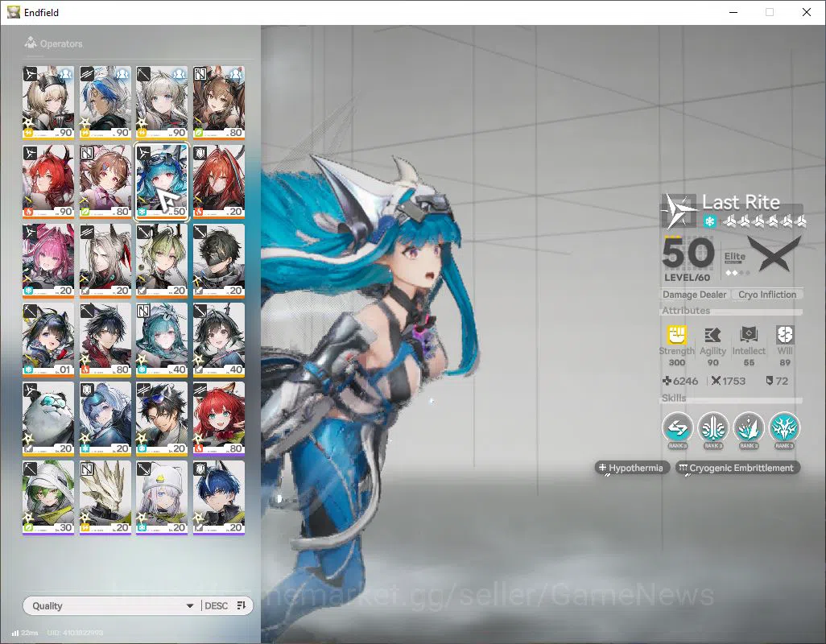Select the highlighted blue-haired Last Rite card level 50
Viewport: 826px width, 644px height.
click(162, 182)
